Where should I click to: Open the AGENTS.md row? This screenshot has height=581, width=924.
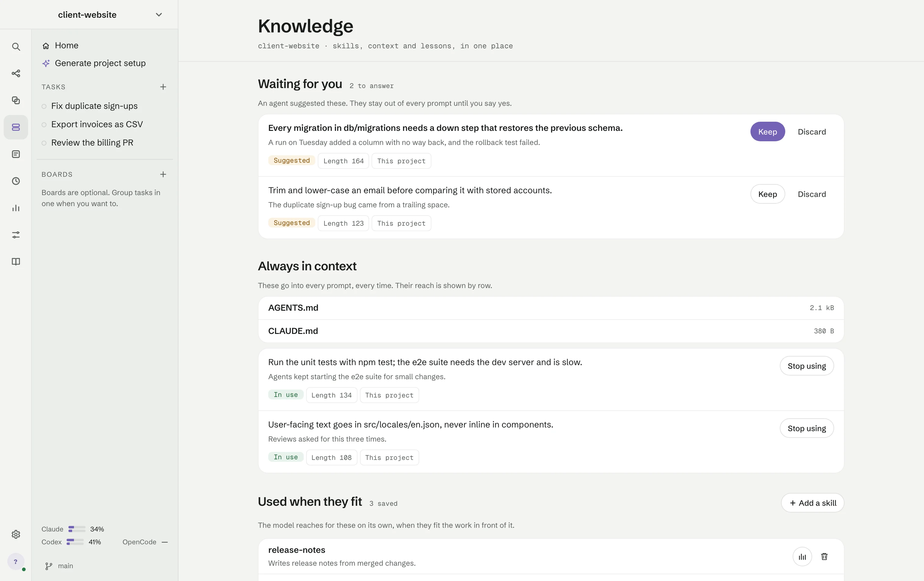click(x=551, y=308)
